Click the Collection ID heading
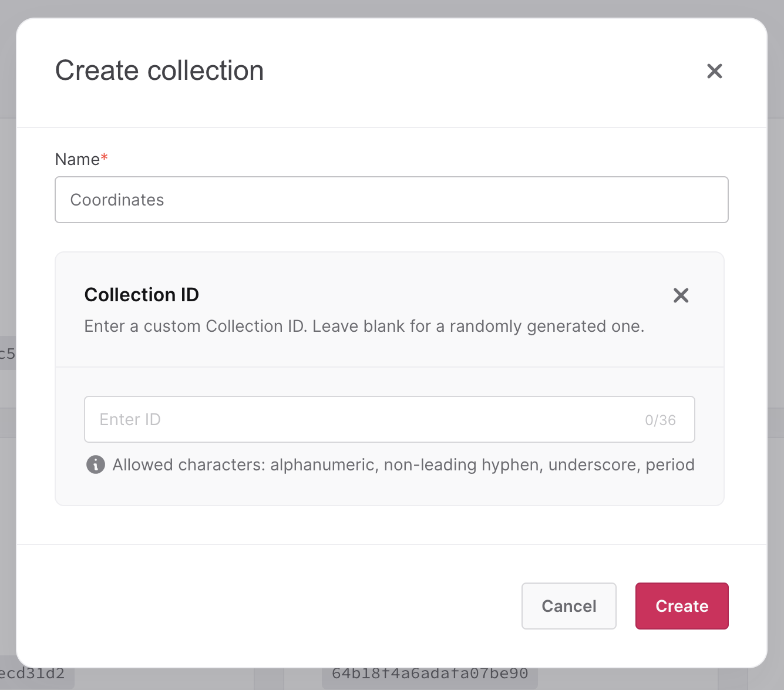This screenshot has height=690, width=784. coord(142,294)
